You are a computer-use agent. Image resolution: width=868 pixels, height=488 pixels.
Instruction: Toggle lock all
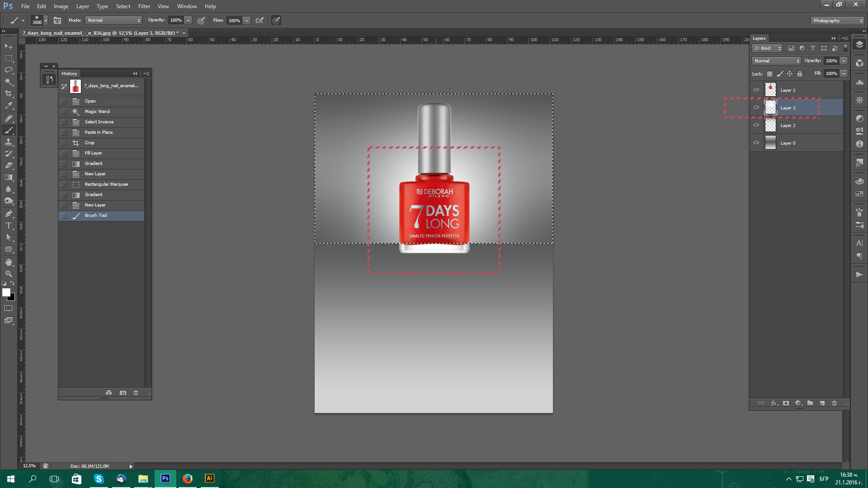pos(800,74)
